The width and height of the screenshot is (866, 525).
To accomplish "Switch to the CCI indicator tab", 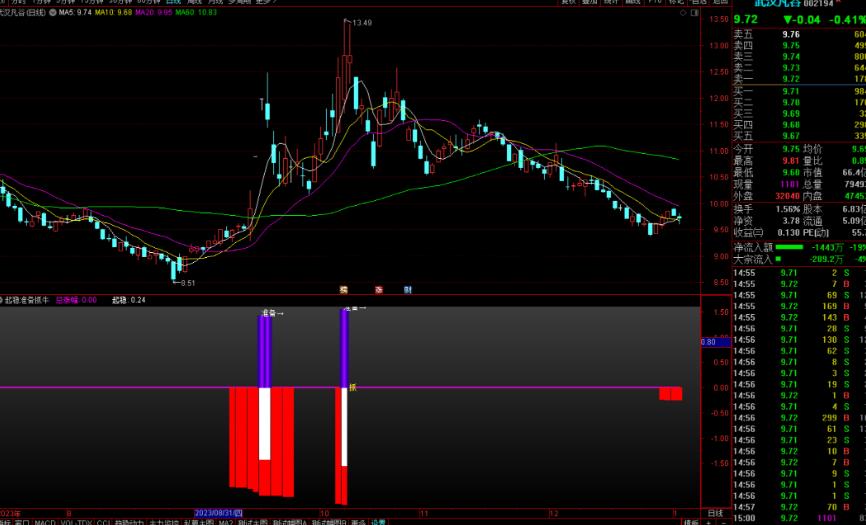I will (104, 522).
